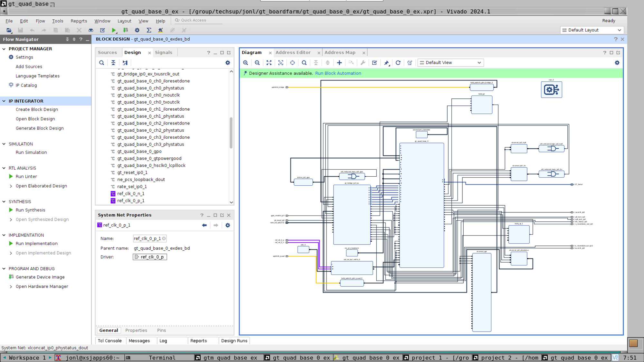Click the Sigma reports toolbar icon
644x362 pixels.
click(149, 30)
